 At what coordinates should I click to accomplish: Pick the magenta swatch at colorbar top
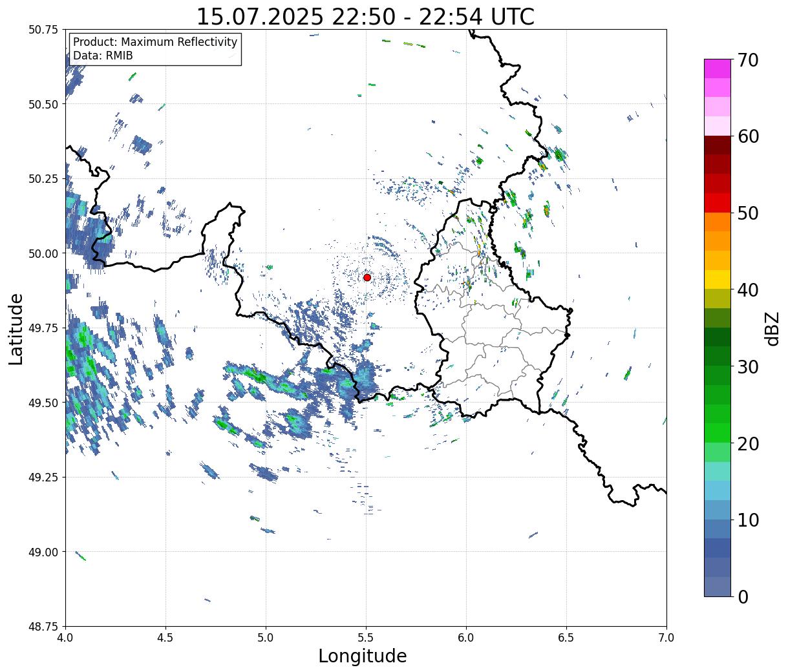[718, 69]
